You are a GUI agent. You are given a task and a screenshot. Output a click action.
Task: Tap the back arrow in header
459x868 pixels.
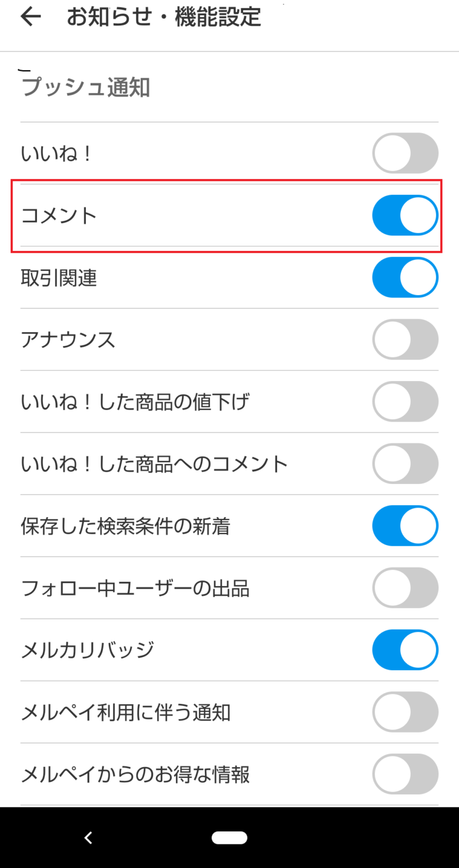tap(31, 17)
